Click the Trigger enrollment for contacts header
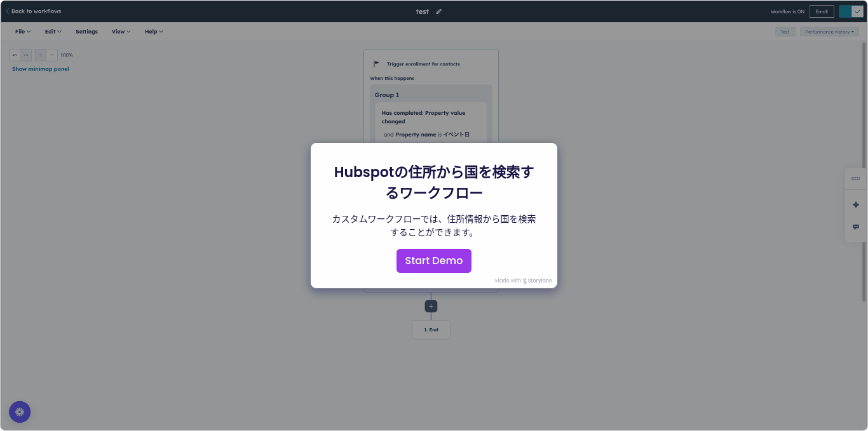 click(423, 64)
